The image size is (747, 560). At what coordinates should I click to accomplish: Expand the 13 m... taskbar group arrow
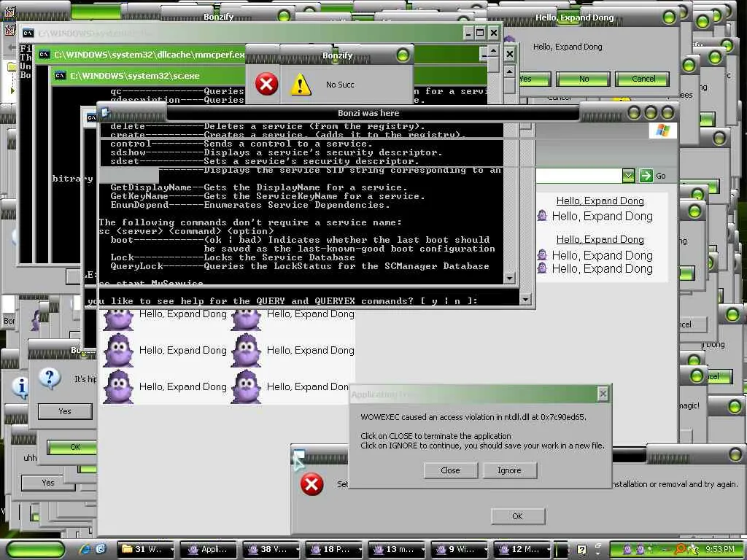[423, 550]
